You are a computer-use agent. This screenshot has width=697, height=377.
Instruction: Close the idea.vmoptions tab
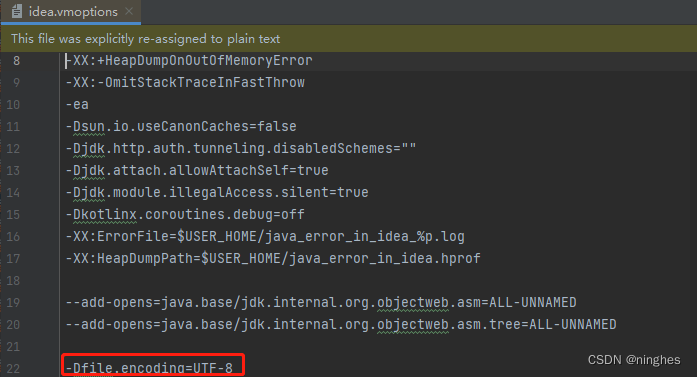pos(129,11)
